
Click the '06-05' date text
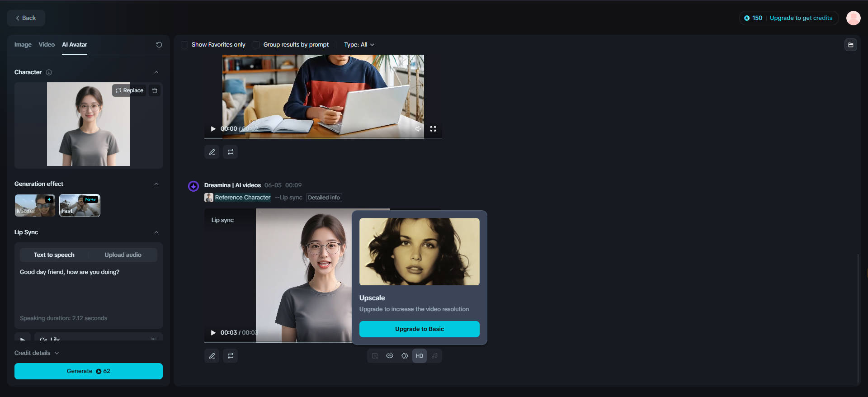click(x=273, y=185)
